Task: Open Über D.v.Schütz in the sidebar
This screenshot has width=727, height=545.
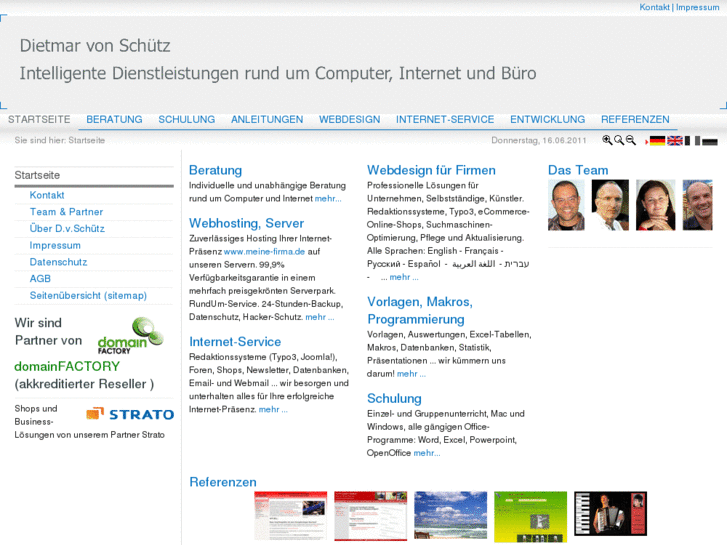Action: coord(67,229)
